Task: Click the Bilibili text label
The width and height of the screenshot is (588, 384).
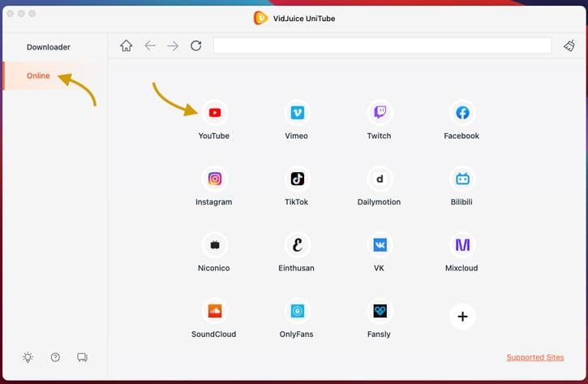Action: pos(461,202)
